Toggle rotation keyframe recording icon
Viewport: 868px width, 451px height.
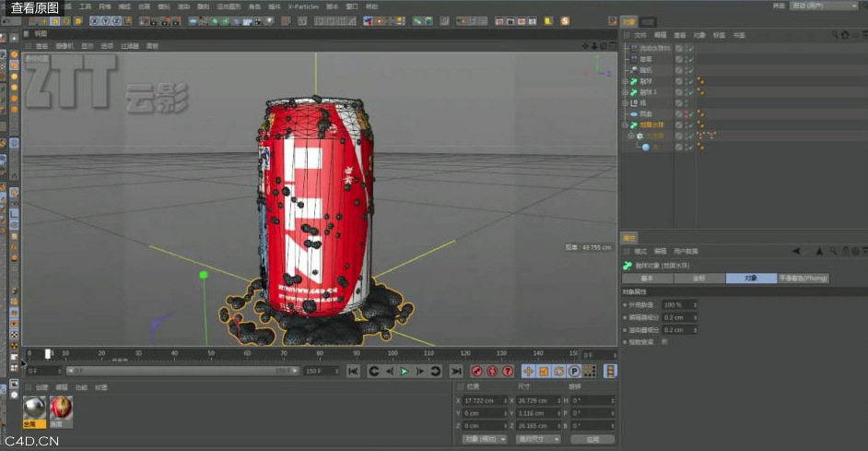pos(559,371)
